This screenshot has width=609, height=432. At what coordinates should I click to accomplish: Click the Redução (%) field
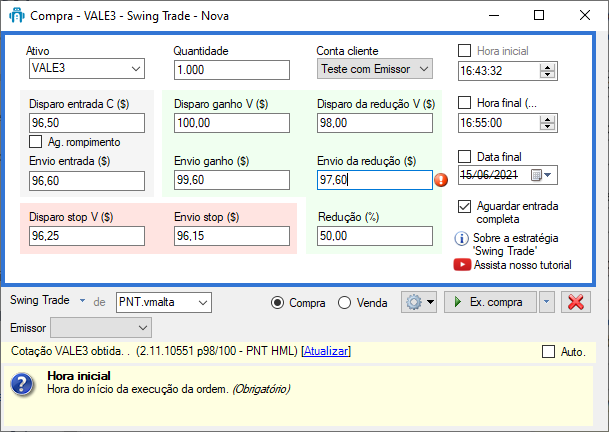coord(375,236)
